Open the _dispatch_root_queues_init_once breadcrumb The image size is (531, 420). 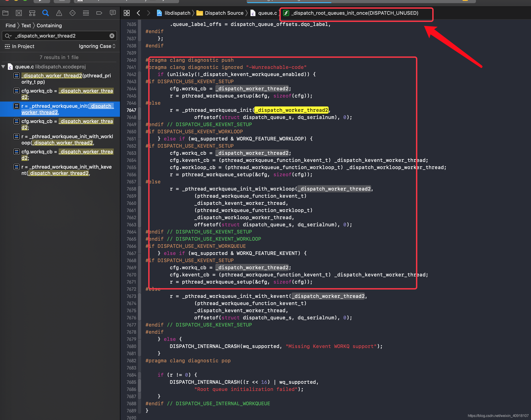(x=355, y=13)
